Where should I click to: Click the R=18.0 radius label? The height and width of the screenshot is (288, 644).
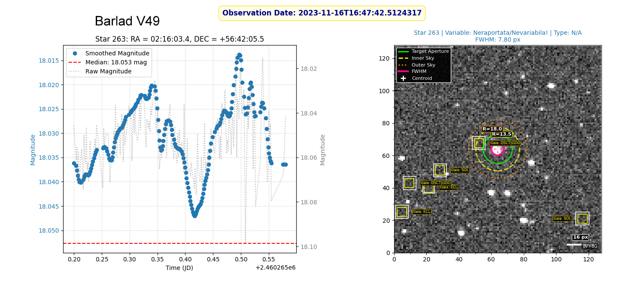click(492, 129)
